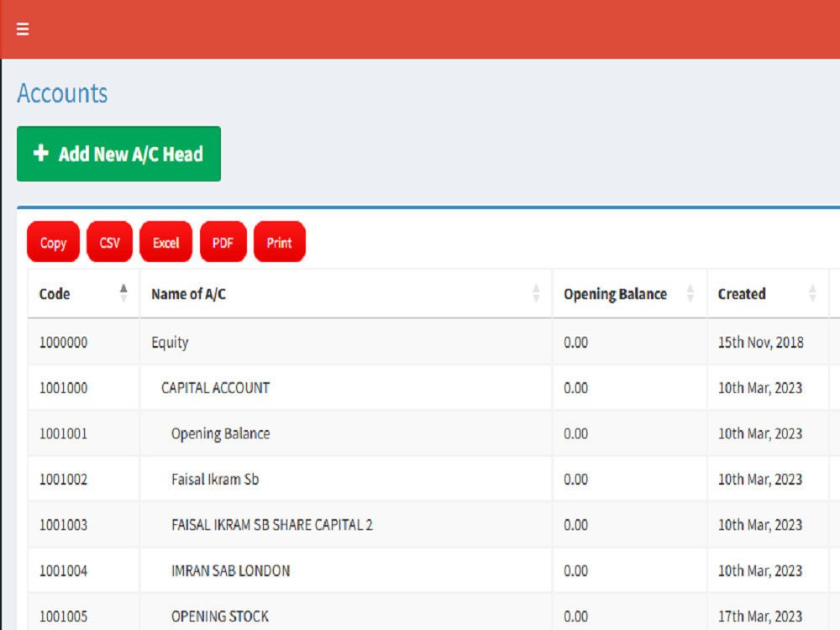Select IMRAN SAB LONDON account
The width and height of the screenshot is (840, 630).
tap(231, 570)
